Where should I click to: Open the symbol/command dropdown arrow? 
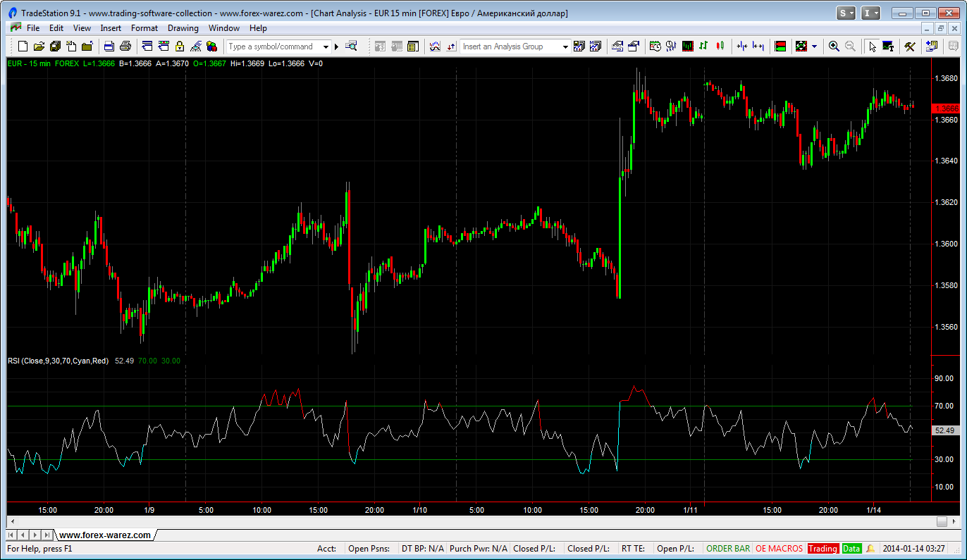[326, 46]
